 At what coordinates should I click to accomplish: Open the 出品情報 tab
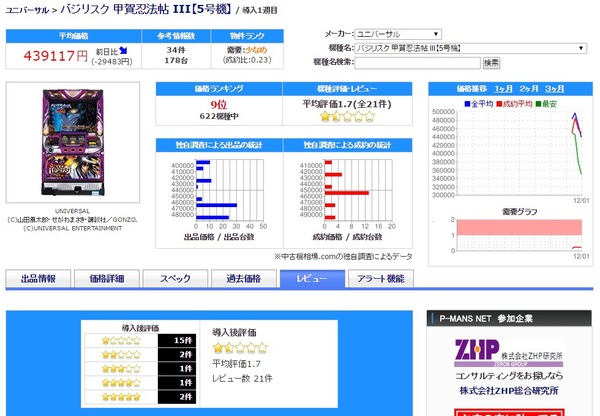point(38,278)
